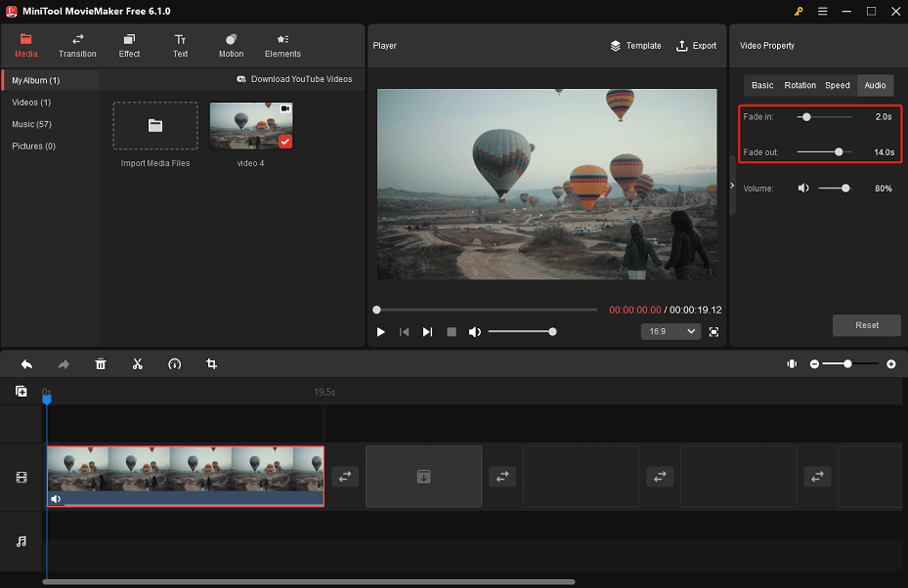Delete the selected clip

tap(101, 364)
